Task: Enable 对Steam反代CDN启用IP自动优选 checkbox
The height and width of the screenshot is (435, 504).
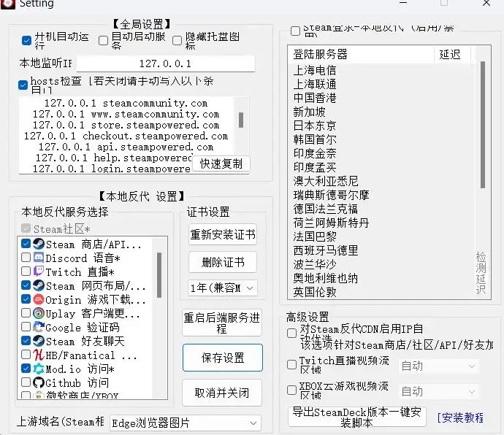Action: [291, 333]
